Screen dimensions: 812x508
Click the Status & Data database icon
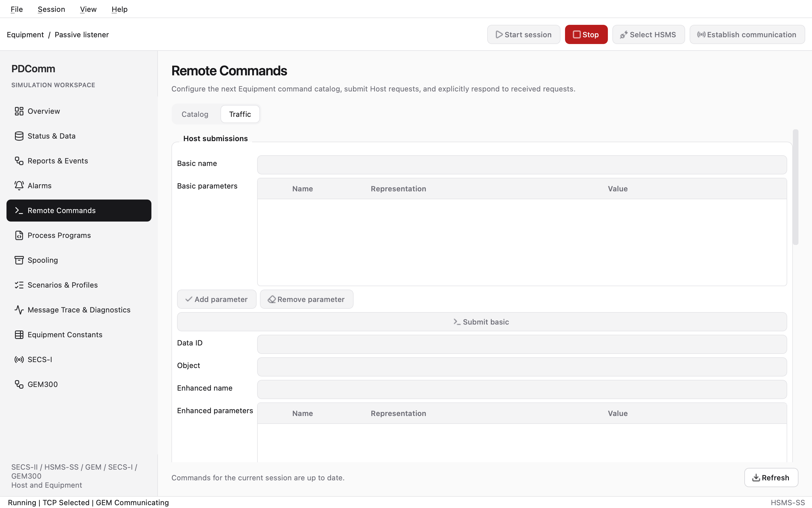click(x=19, y=136)
